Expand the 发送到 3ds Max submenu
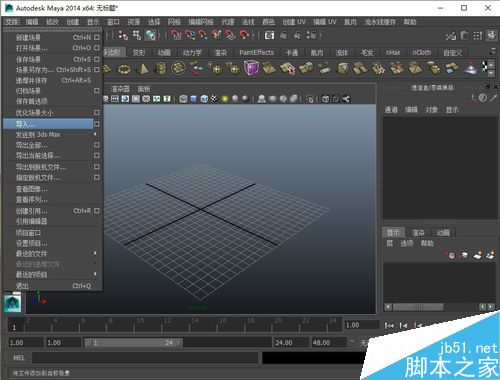This screenshot has width=500, height=380. [x=95, y=134]
